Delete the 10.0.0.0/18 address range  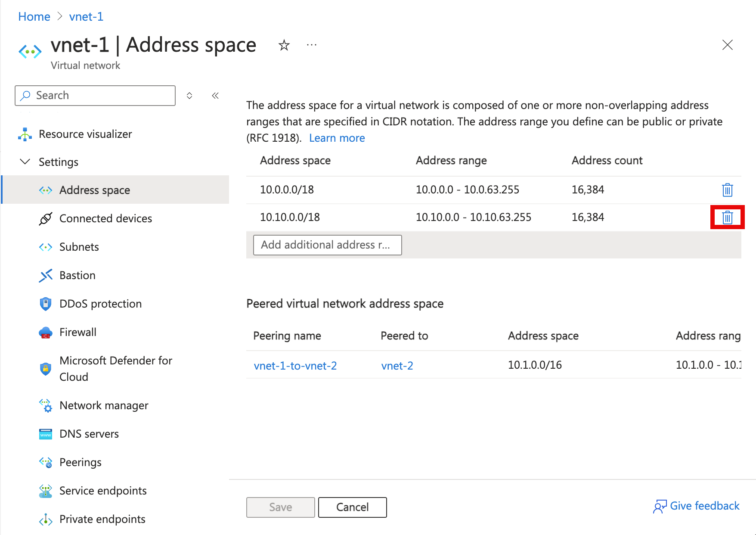pos(727,190)
